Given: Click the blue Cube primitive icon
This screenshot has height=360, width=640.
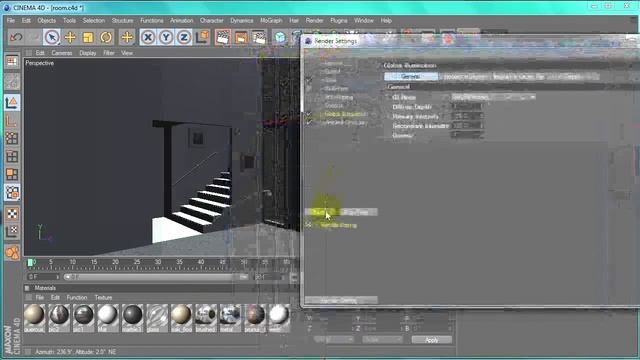Looking at the screenshot, I should tap(280, 38).
